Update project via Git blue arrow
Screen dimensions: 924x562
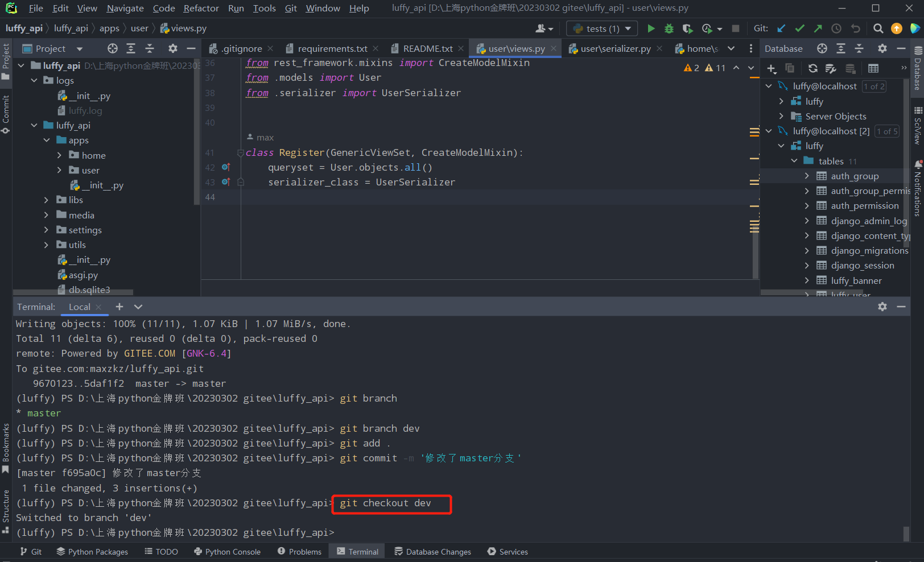click(x=781, y=28)
